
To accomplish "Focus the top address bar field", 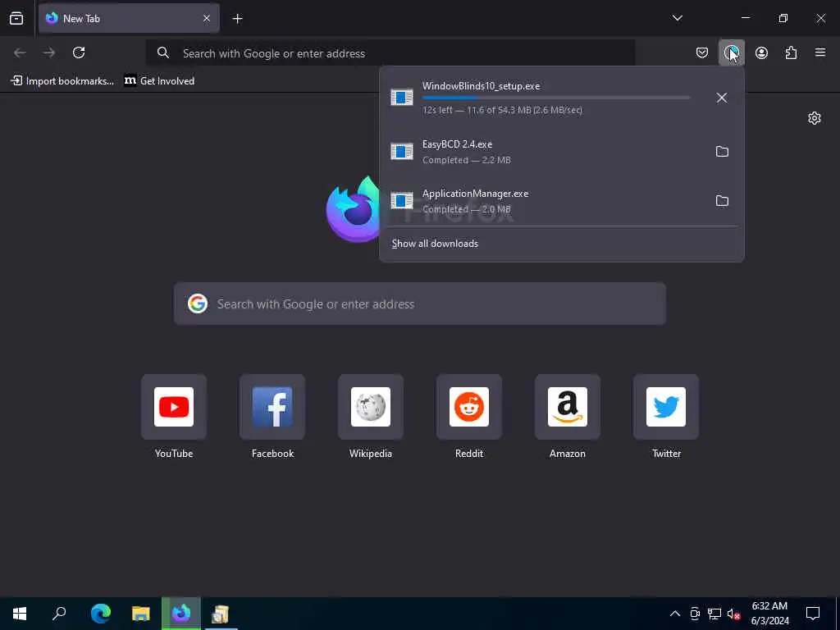I will coord(390,53).
